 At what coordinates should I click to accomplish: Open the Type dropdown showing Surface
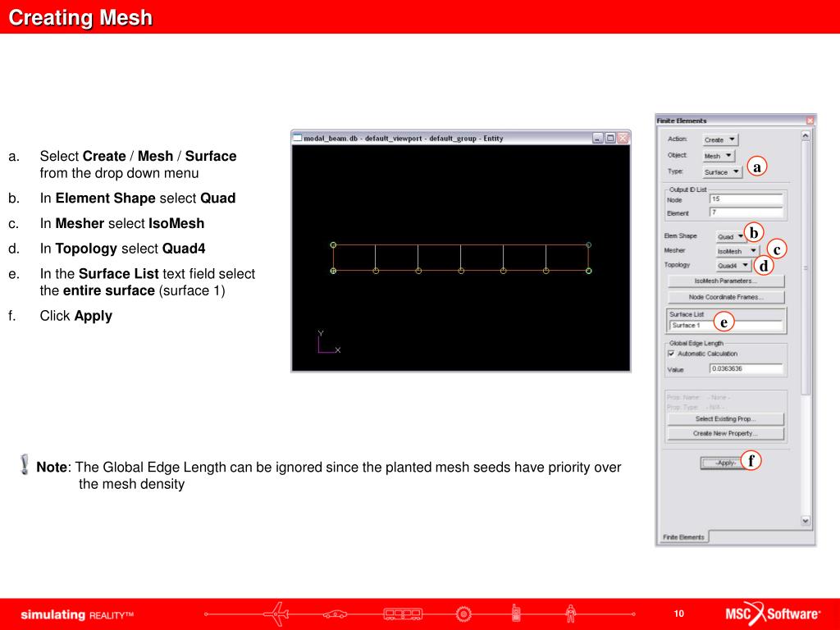point(722,172)
